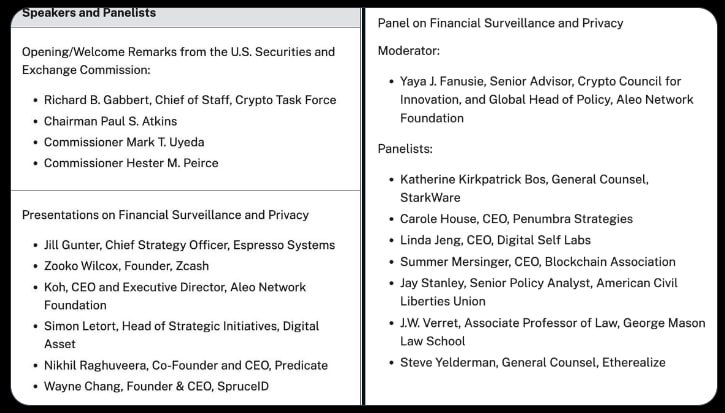
Task: Click on Chairman Paul S. Atkins
Action: pos(109,121)
